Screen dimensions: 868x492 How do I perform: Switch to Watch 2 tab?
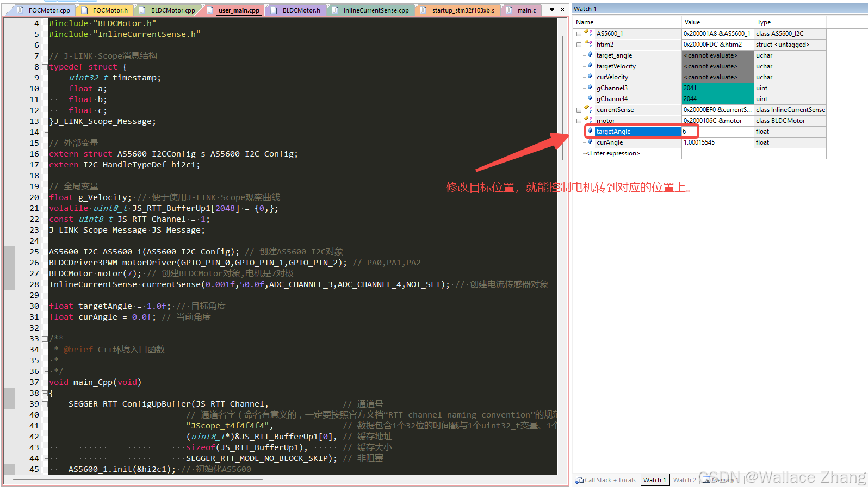684,480
